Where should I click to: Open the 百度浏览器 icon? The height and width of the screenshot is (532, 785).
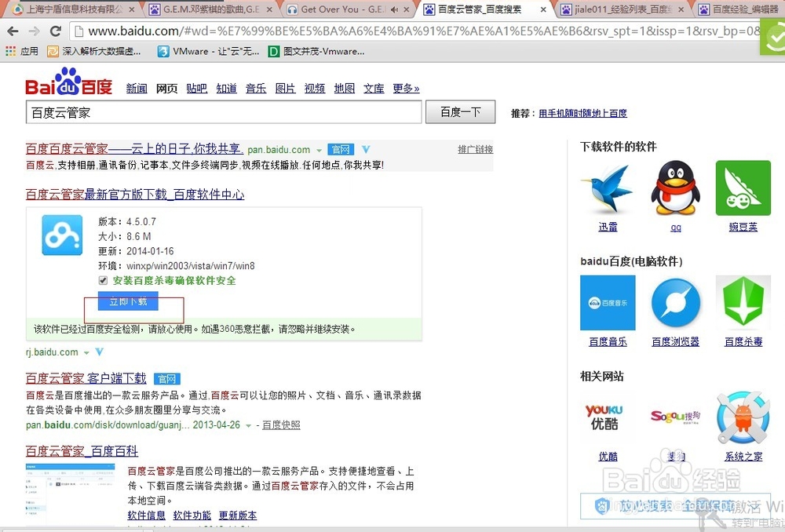coord(675,303)
